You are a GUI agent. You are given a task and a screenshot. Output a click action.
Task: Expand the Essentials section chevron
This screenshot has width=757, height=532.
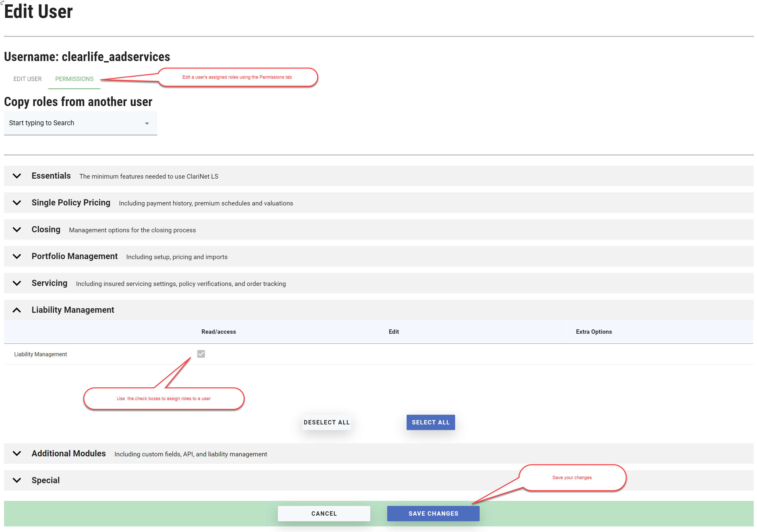[x=17, y=176]
